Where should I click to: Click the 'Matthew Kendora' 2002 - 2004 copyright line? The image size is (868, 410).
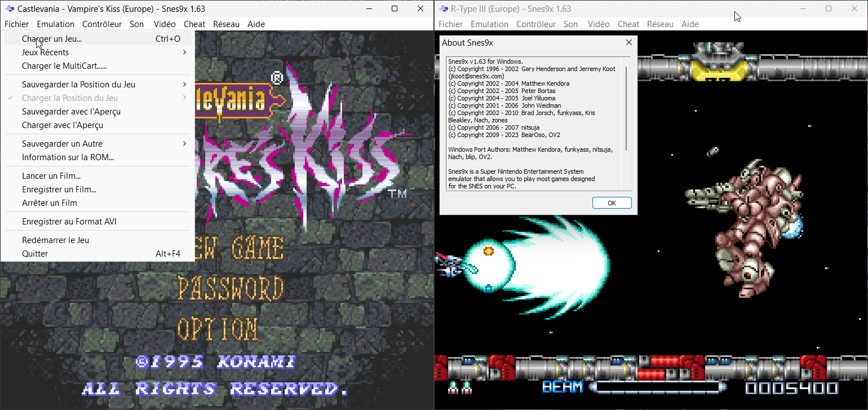(x=508, y=83)
